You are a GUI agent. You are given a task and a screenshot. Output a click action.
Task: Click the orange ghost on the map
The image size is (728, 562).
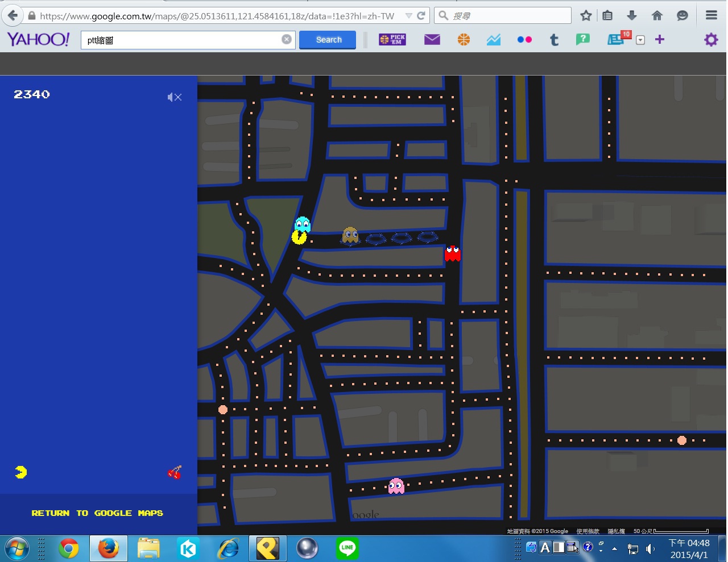tap(350, 235)
